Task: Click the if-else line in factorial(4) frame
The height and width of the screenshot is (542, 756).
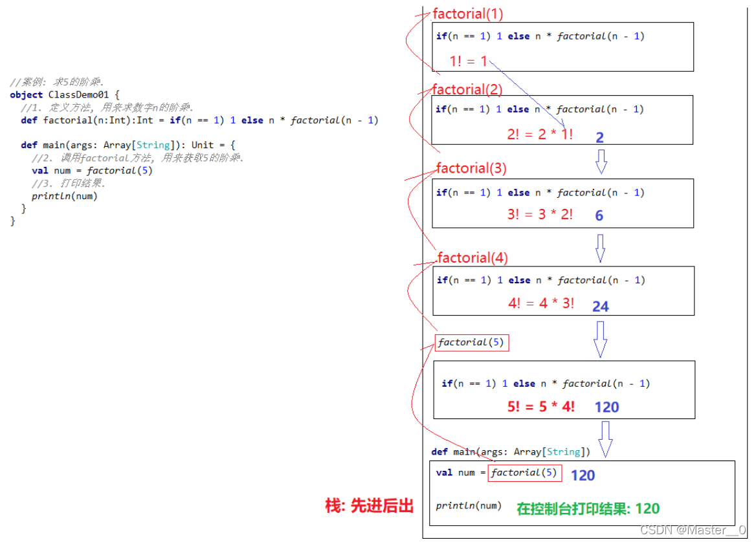Action: coord(541,281)
